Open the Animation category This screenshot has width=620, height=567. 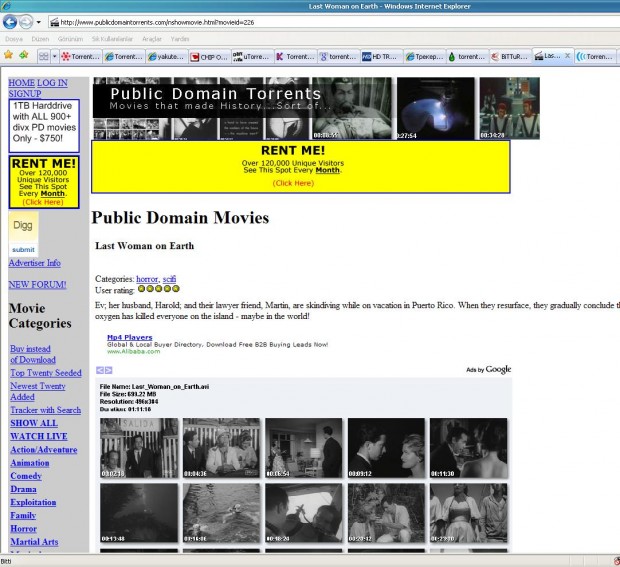tap(30, 463)
